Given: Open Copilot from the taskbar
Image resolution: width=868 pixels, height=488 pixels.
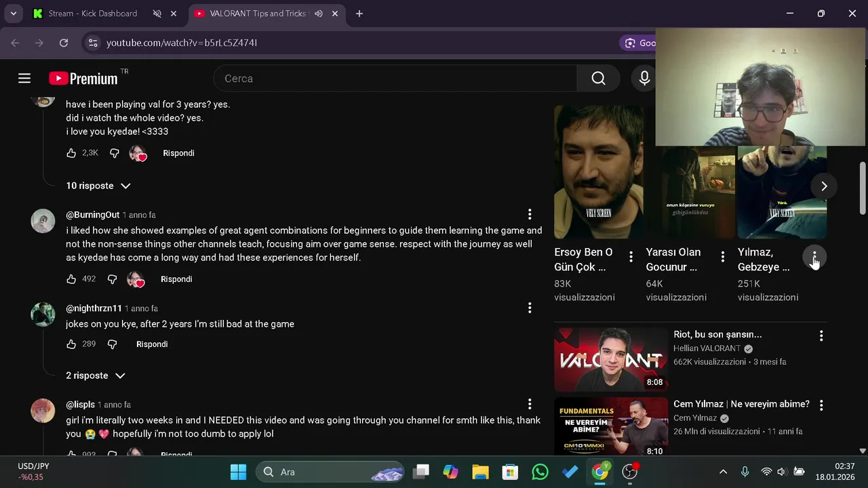Looking at the screenshot, I should click(x=450, y=472).
